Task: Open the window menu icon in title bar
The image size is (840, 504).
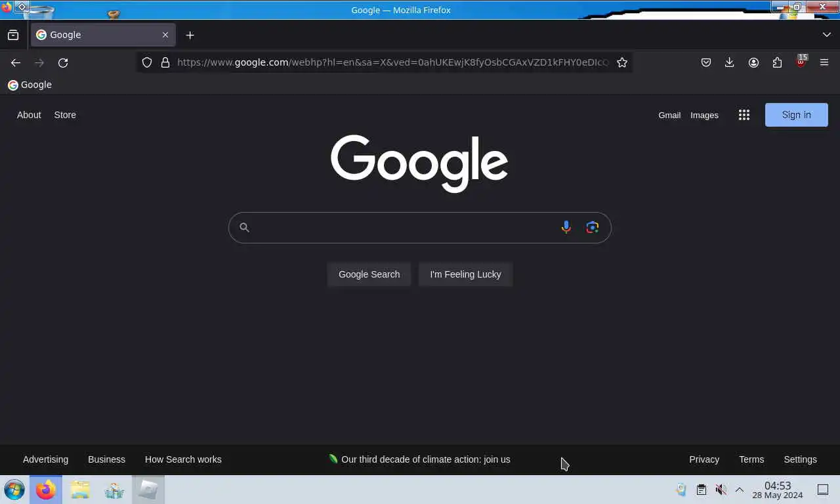Action: (x=7, y=8)
